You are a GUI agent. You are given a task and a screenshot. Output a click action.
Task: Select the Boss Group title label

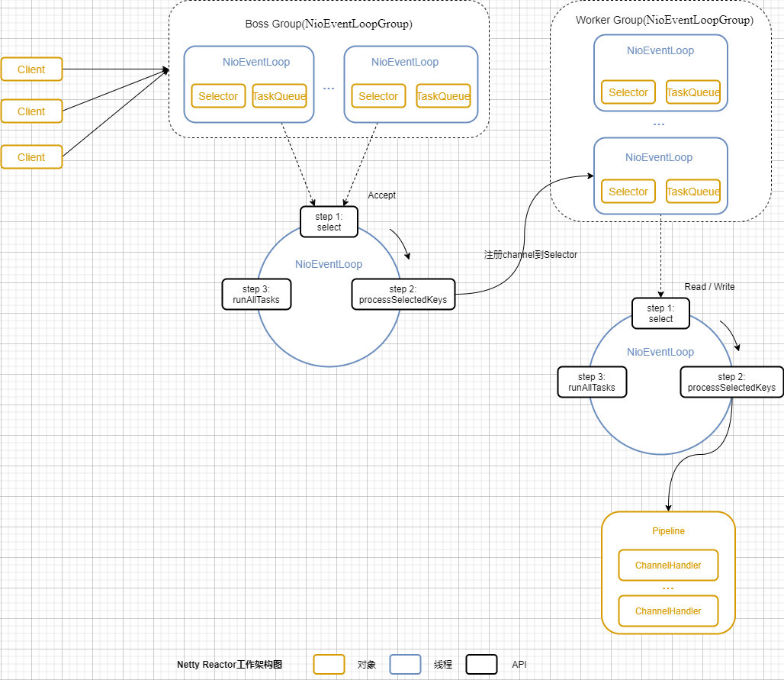329,24
